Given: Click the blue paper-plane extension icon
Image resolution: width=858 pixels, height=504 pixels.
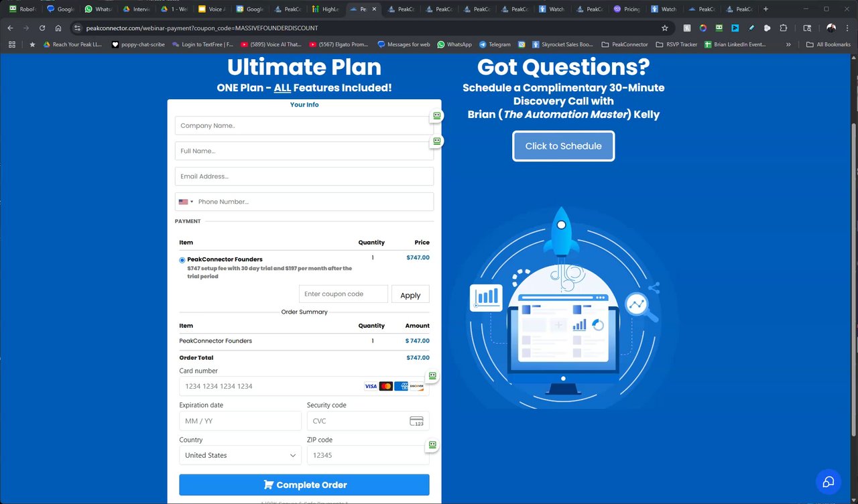Looking at the screenshot, I should point(735,28).
